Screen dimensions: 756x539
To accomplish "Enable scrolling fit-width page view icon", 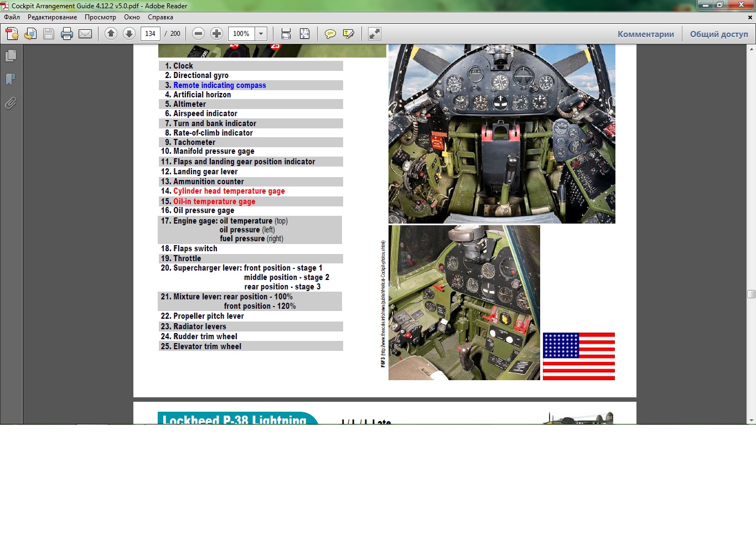I will 286,34.
